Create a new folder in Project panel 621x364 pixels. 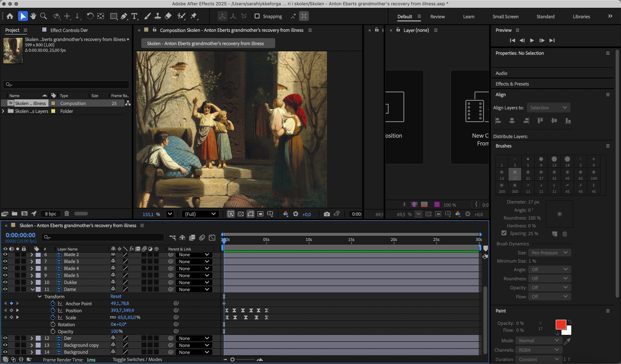(15, 214)
